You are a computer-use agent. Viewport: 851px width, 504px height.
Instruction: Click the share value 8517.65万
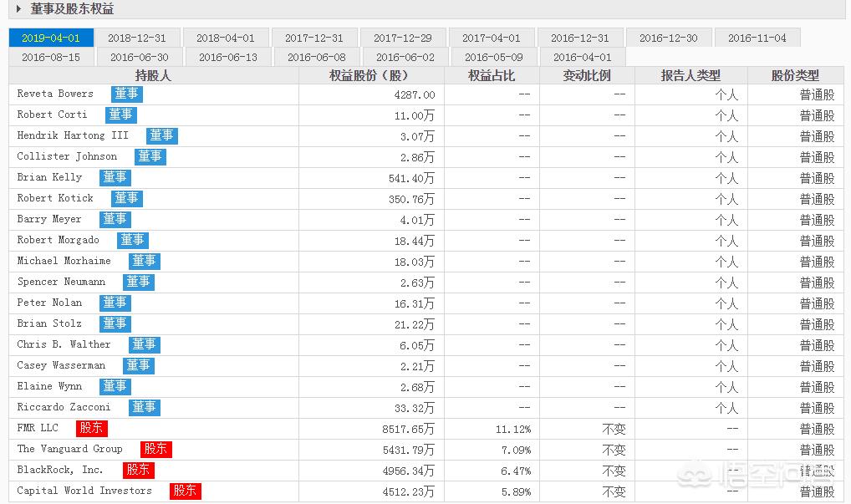408,429
